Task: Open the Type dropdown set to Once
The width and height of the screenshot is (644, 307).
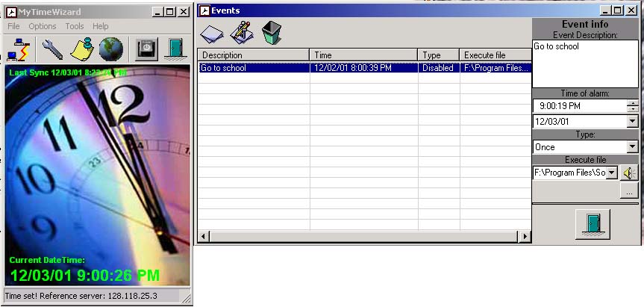Action: (632, 147)
